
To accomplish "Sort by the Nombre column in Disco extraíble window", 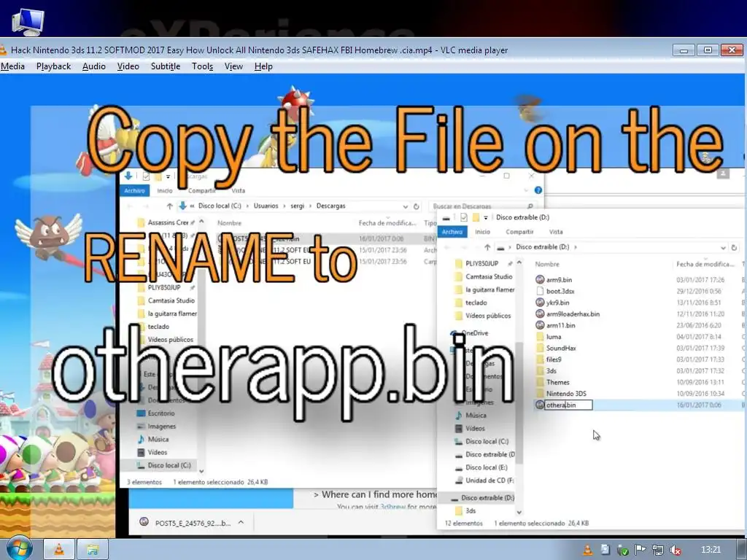I will 547,264.
